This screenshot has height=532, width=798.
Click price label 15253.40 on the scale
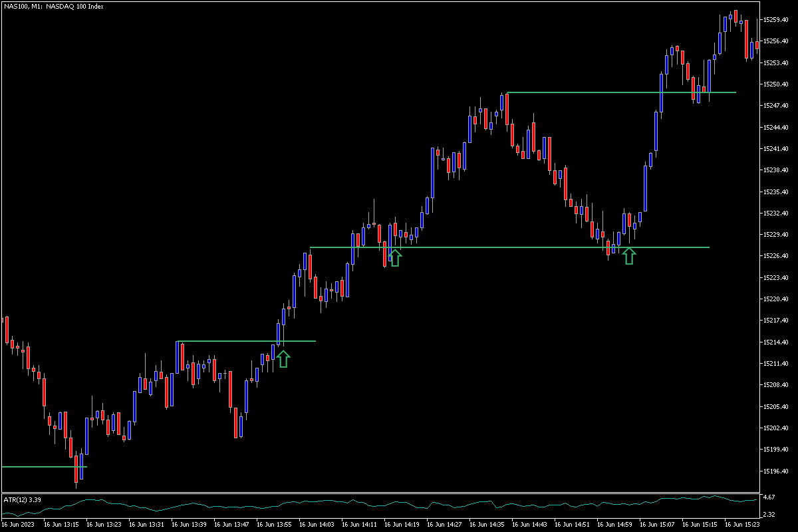[776, 63]
